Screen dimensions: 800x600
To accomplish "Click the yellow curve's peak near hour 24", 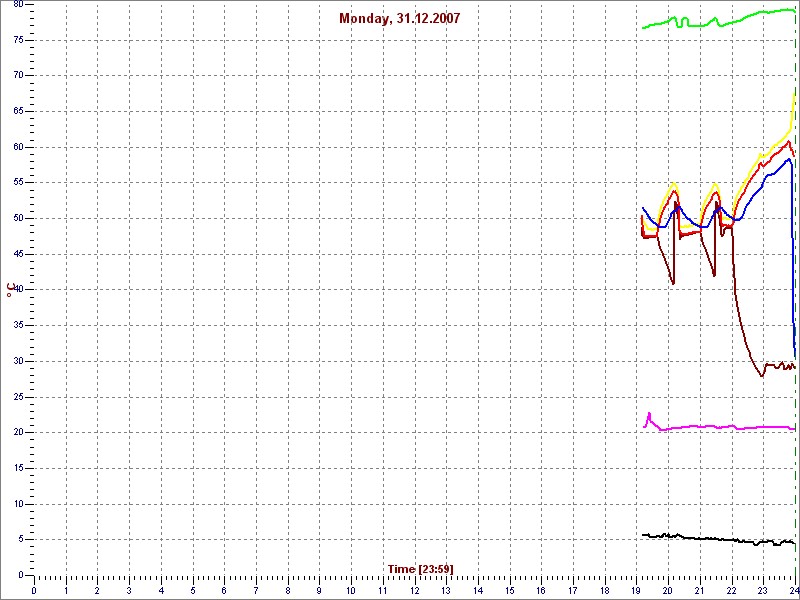I will click(794, 93).
